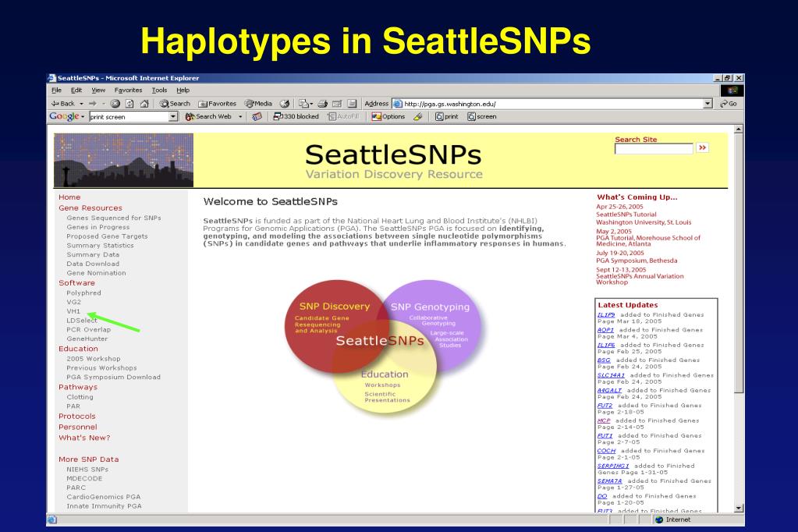
Task: Click the Go button next to address bar
Action: tap(729, 103)
